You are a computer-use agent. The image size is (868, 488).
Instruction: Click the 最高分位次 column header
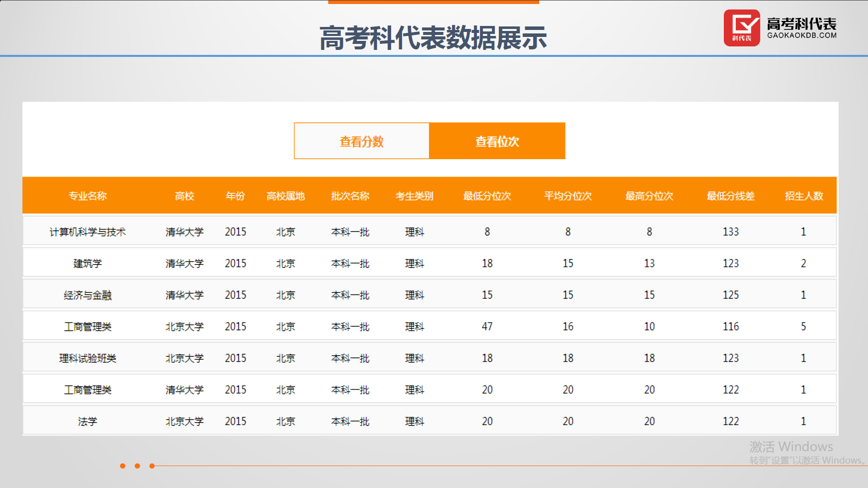click(649, 196)
